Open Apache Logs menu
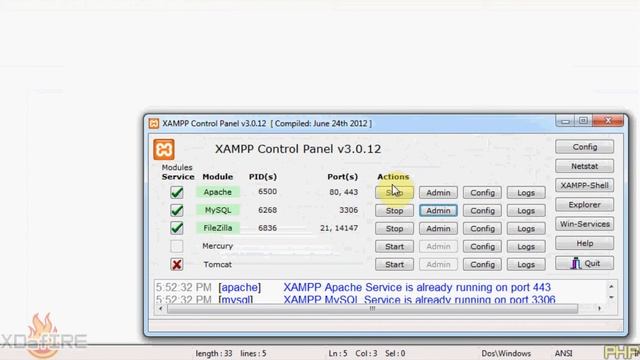This screenshot has width=640, height=360. pyautogui.click(x=526, y=193)
